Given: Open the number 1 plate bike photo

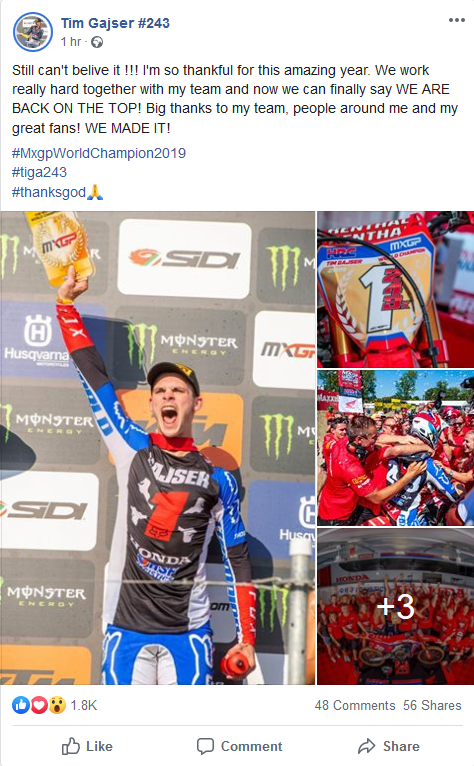Looking at the screenshot, I should pyautogui.click(x=395, y=289).
